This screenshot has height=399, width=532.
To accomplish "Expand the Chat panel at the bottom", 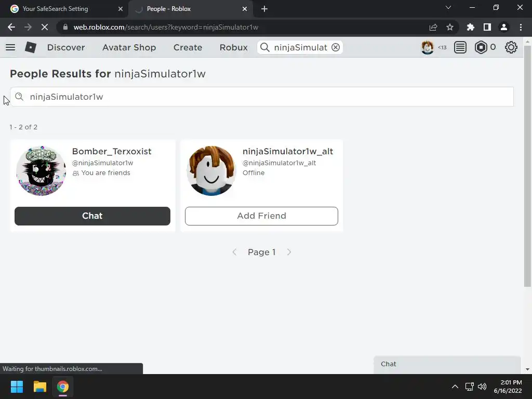I will click(x=447, y=364).
